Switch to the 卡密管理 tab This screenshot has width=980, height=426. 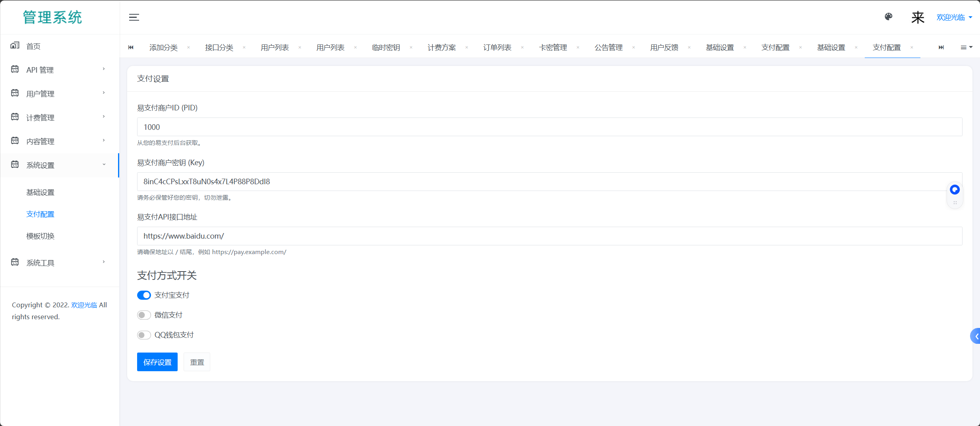[553, 48]
